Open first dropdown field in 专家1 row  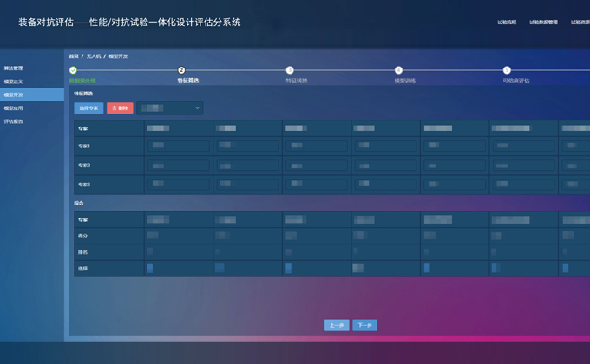point(179,146)
